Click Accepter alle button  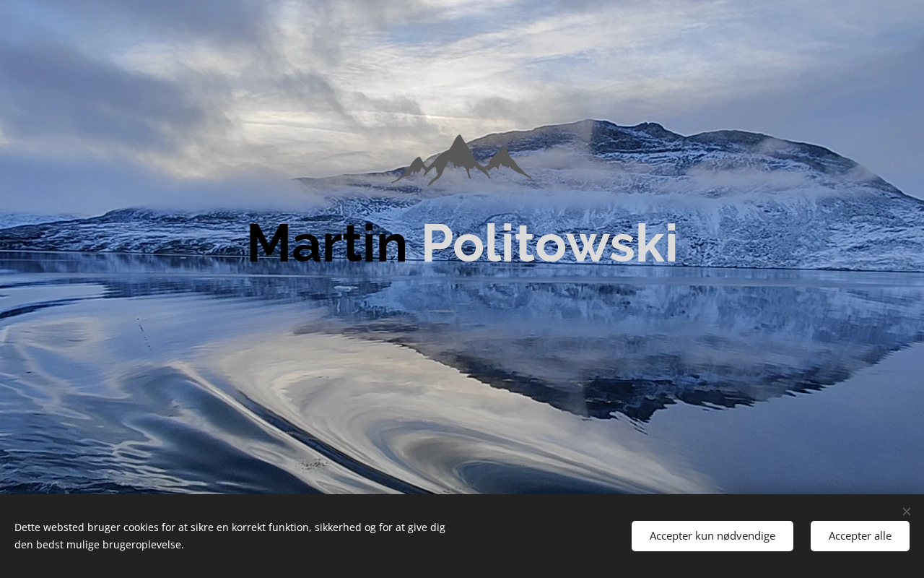click(860, 536)
